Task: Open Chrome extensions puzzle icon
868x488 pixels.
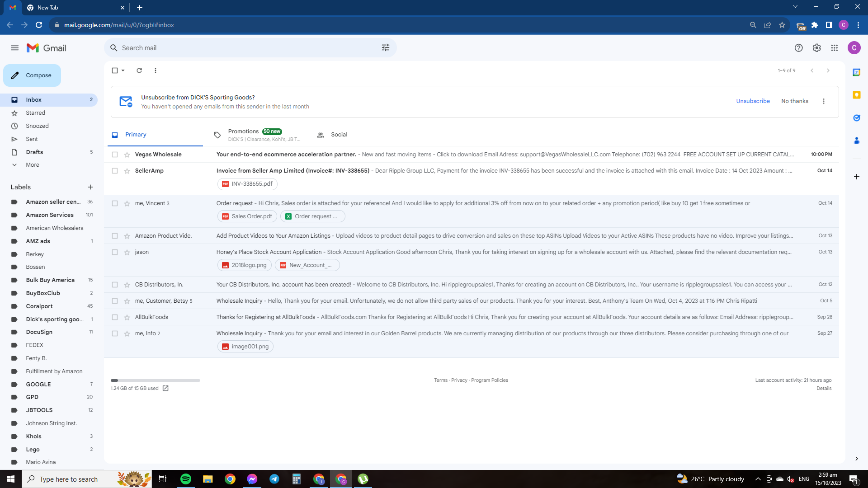Action: (815, 25)
